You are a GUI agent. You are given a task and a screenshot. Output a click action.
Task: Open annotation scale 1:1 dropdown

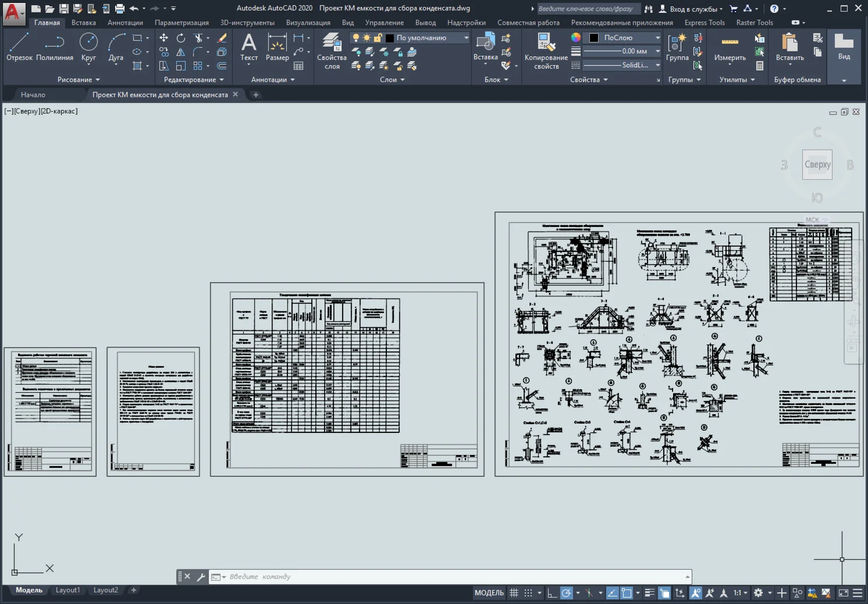740,593
